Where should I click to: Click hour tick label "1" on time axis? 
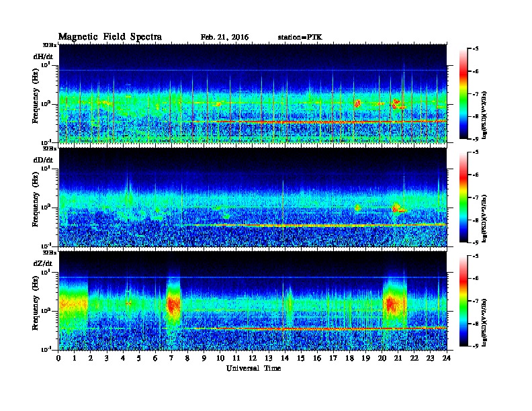tap(75, 358)
